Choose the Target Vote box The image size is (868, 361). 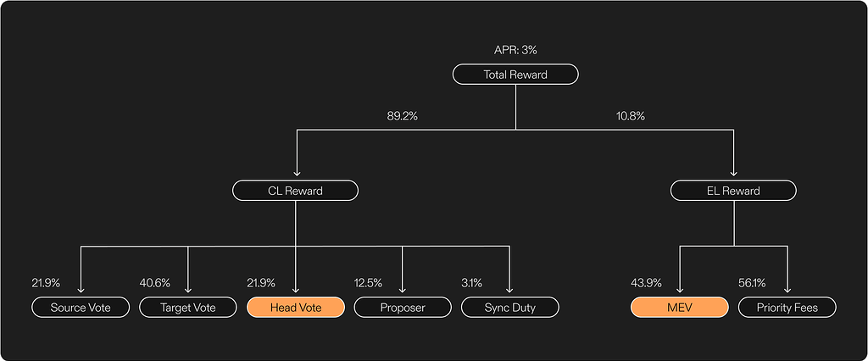(188, 308)
